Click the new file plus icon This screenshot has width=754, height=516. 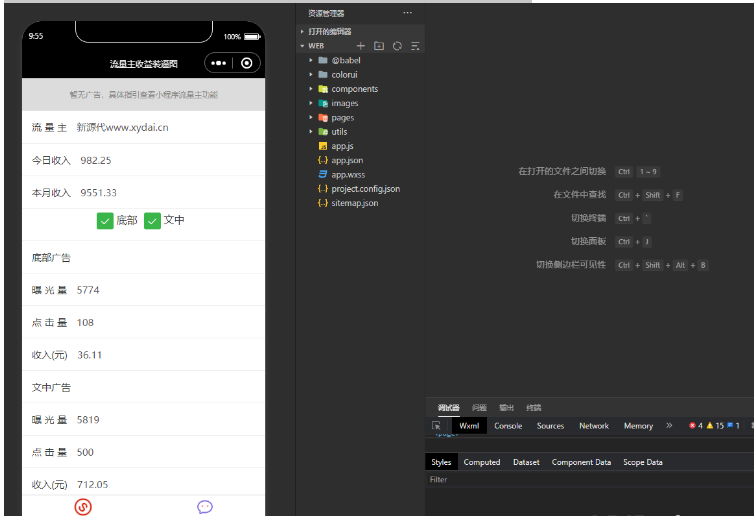click(x=361, y=46)
